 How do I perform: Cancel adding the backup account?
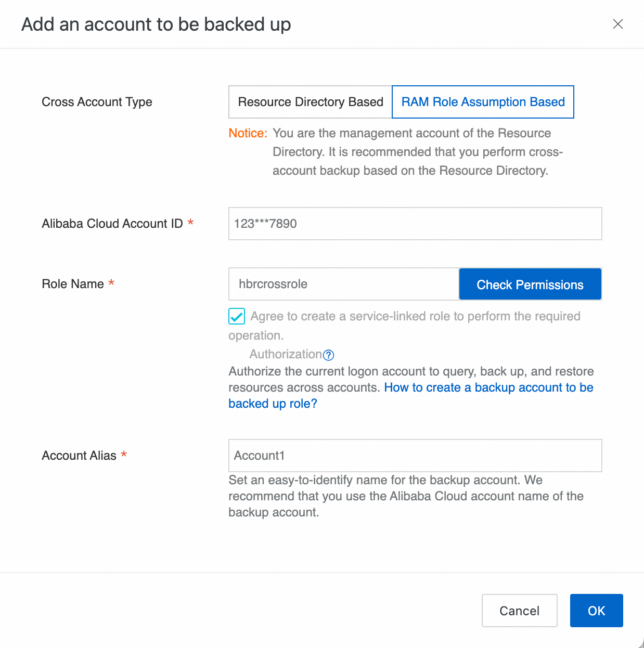519,611
